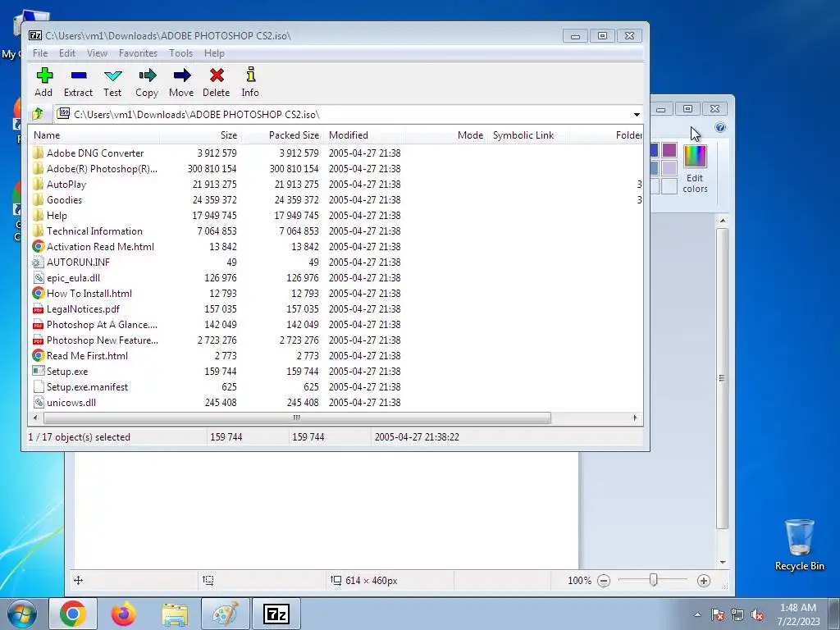Click the Symbolic Link column header
This screenshot has height=630, width=840.
tap(528, 135)
